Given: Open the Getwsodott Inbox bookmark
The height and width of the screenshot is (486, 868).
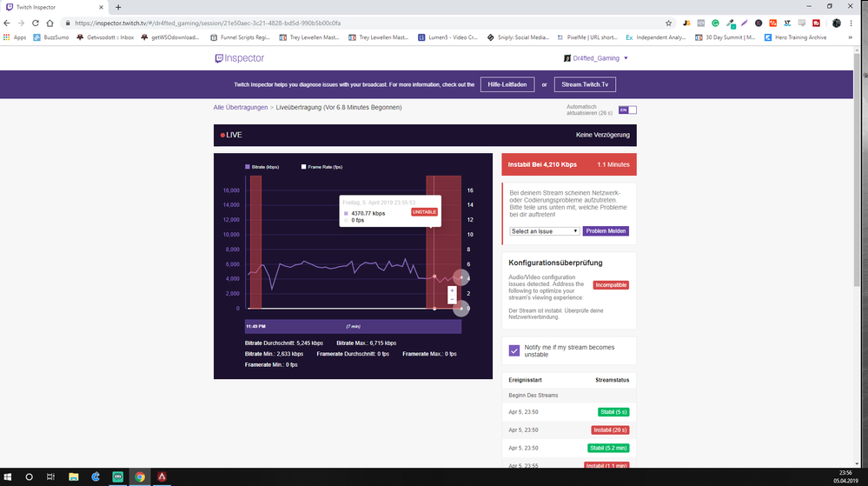Looking at the screenshot, I should pos(105,37).
